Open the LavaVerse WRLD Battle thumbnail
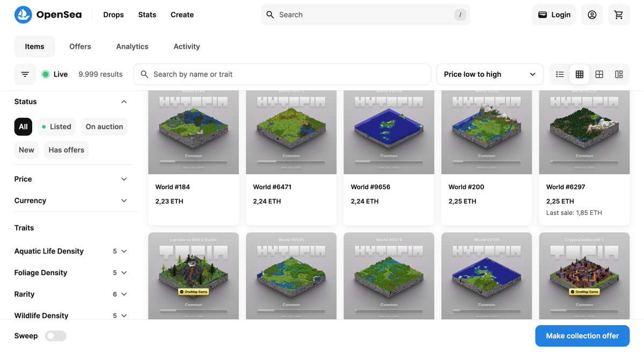Viewport: 644px width, 352px height. pyautogui.click(x=194, y=276)
